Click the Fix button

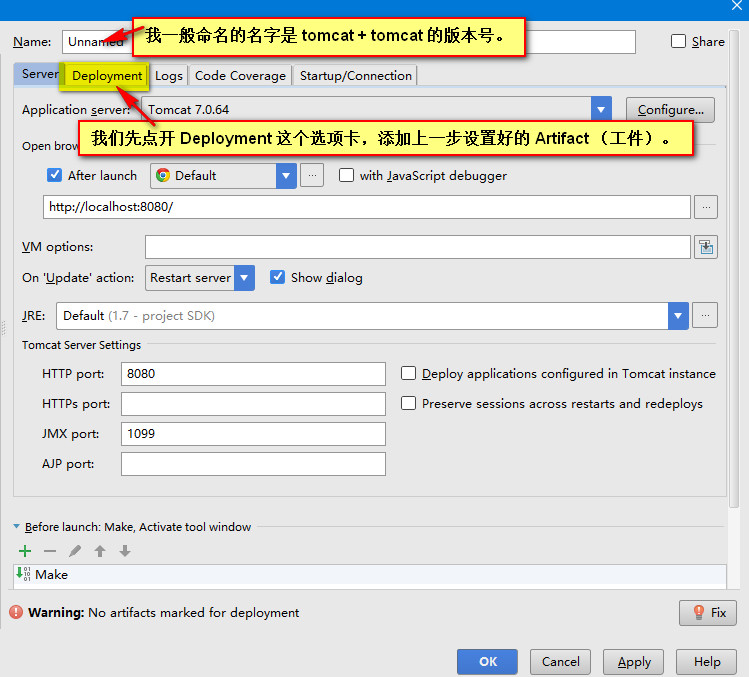pos(707,613)
